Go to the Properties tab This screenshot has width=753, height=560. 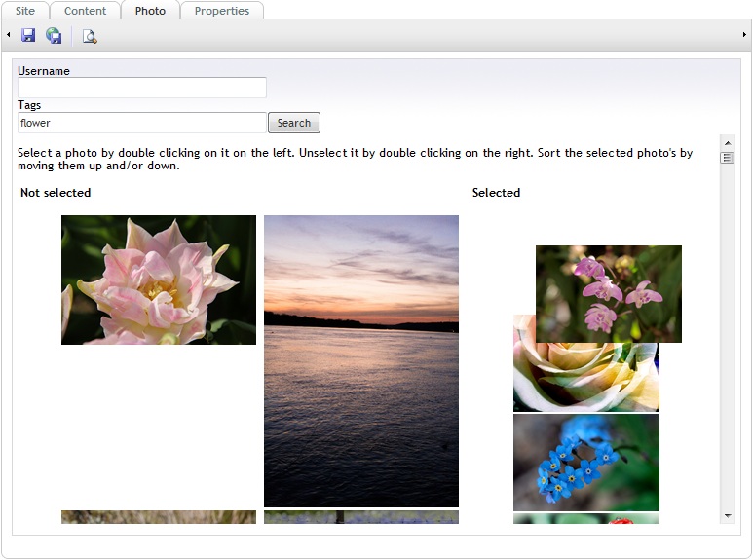click(x=222, y=11)
